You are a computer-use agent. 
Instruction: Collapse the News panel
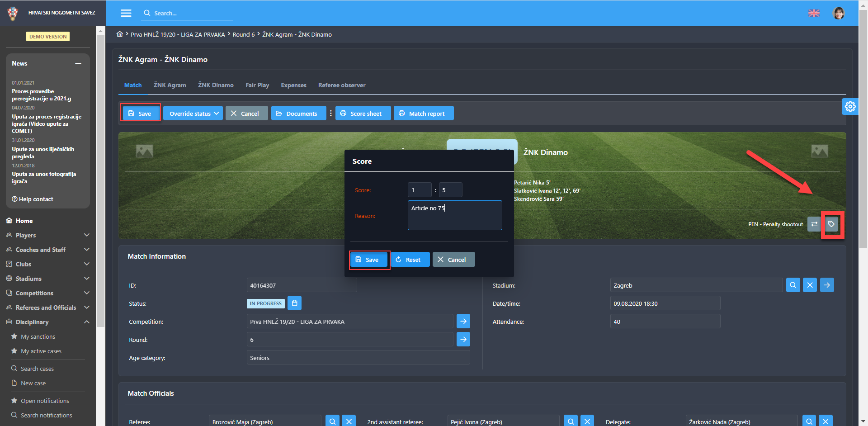pos(78,64)
